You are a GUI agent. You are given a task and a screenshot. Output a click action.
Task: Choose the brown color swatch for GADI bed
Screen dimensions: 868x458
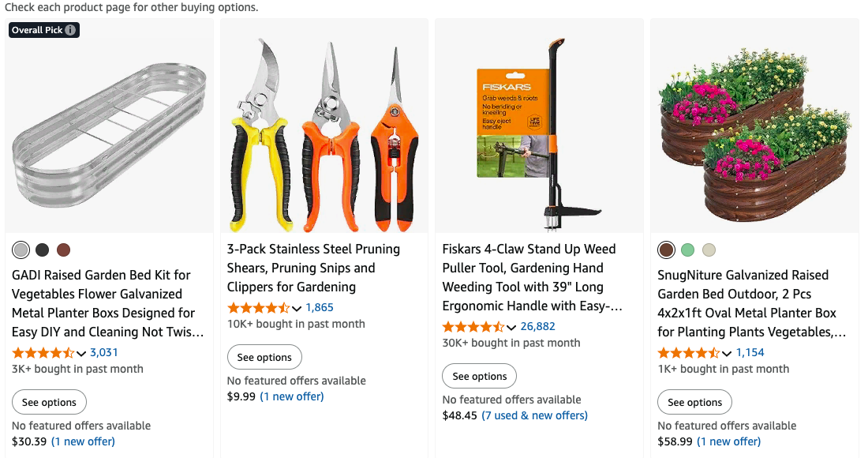(64, 250)
